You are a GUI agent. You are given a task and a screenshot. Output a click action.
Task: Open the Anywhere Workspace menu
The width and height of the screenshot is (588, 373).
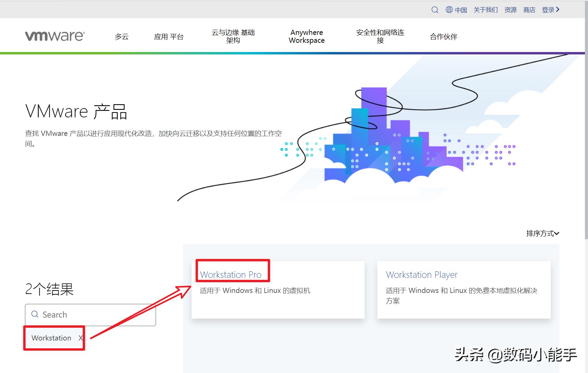click(306, 36)
